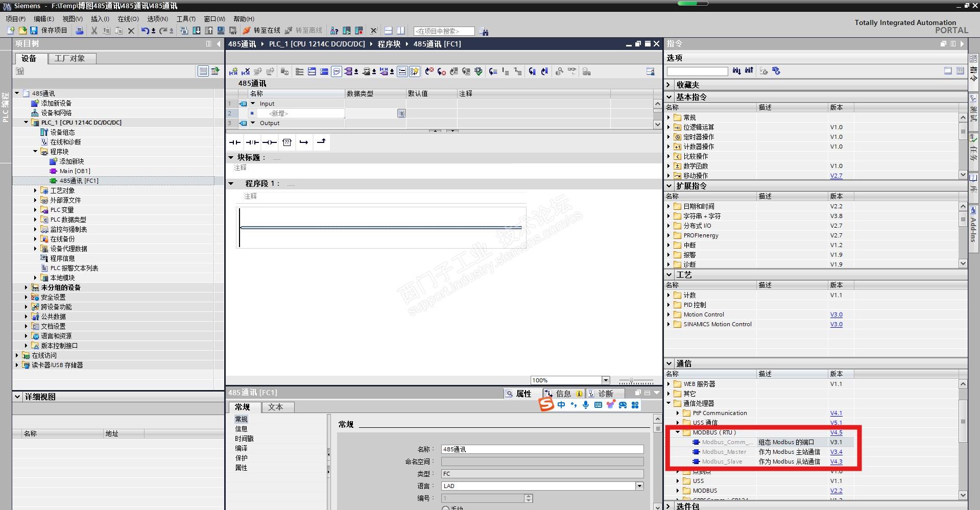Viewport: 980px width, 510px height.
Task: Open the 工具(T) menu
Action: coord(186,19)
